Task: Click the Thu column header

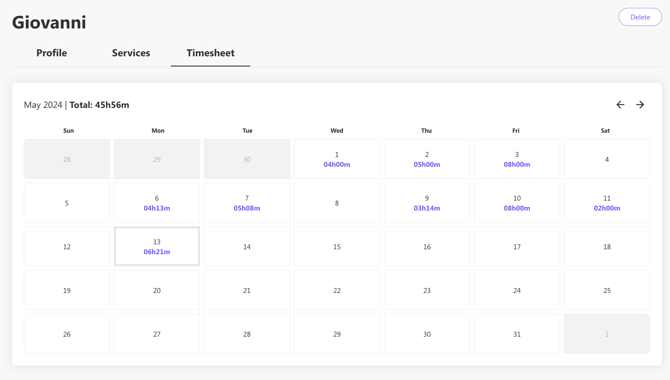Action: point(426,130)
